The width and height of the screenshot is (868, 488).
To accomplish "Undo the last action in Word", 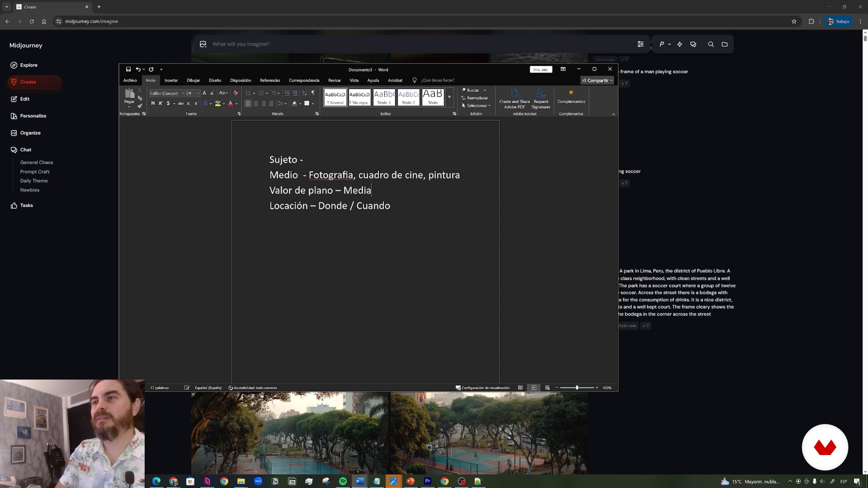I will (x=138, y=69).
